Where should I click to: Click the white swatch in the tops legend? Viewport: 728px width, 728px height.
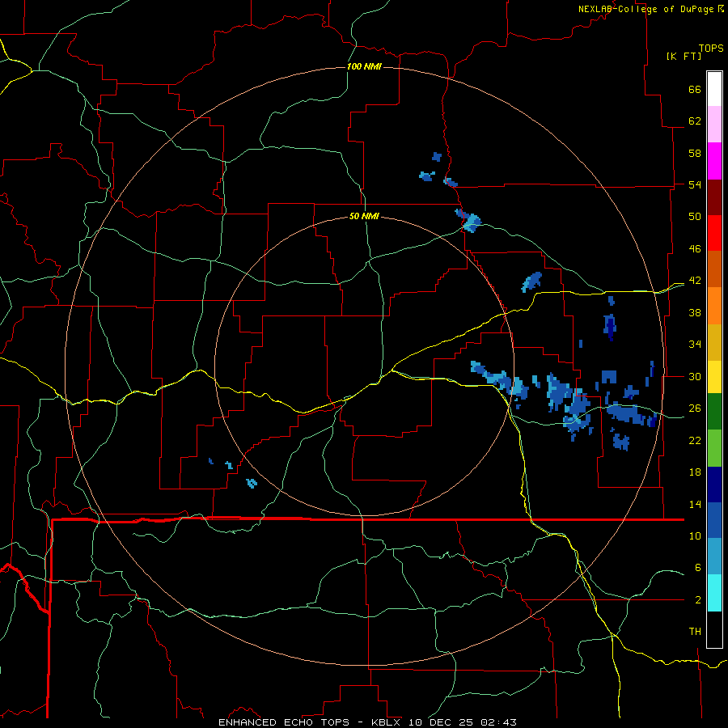point(714,89)
